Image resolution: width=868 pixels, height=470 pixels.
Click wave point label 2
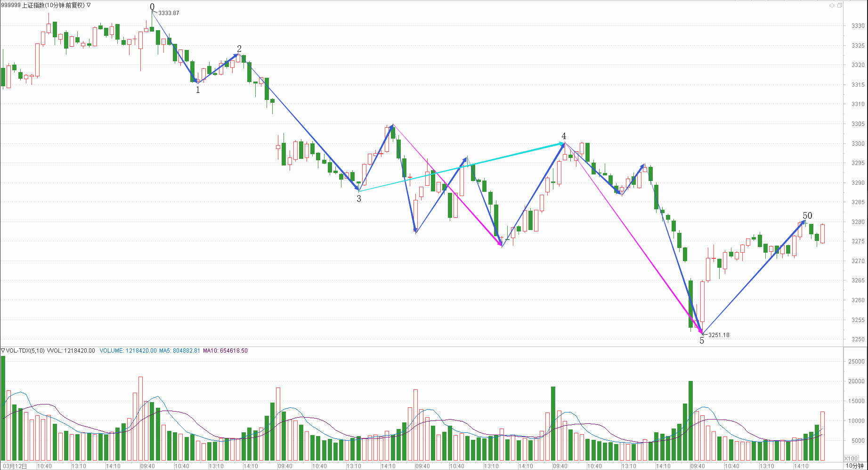point(239,49)
